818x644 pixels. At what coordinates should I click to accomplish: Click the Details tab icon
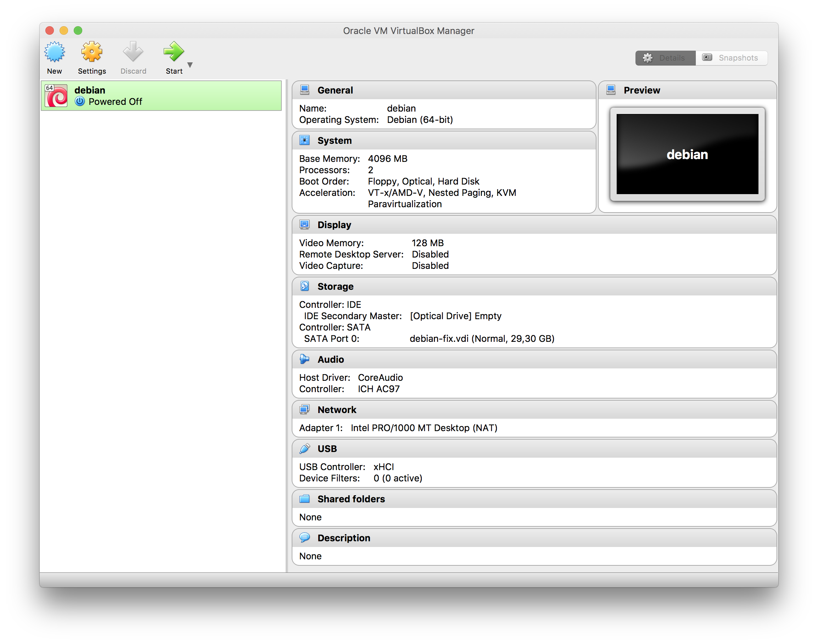pos(648,57)
